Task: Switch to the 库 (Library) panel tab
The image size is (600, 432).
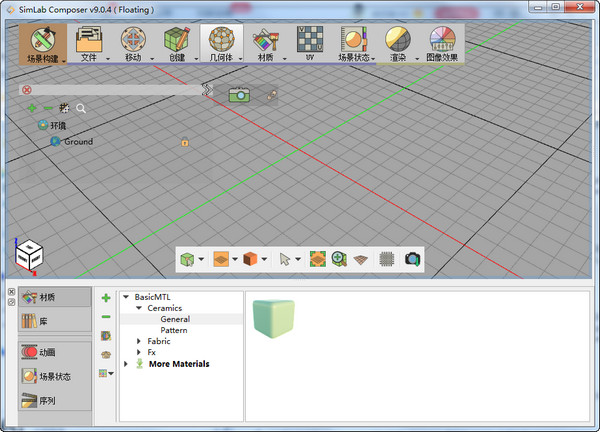Action: point(55,321)
